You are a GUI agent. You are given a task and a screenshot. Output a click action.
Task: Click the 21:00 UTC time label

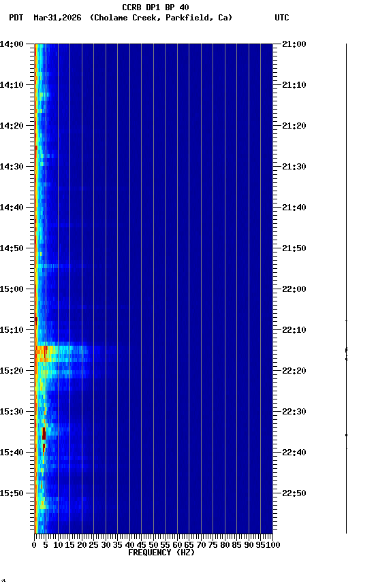pyautogui.click(x=294, y=44)
